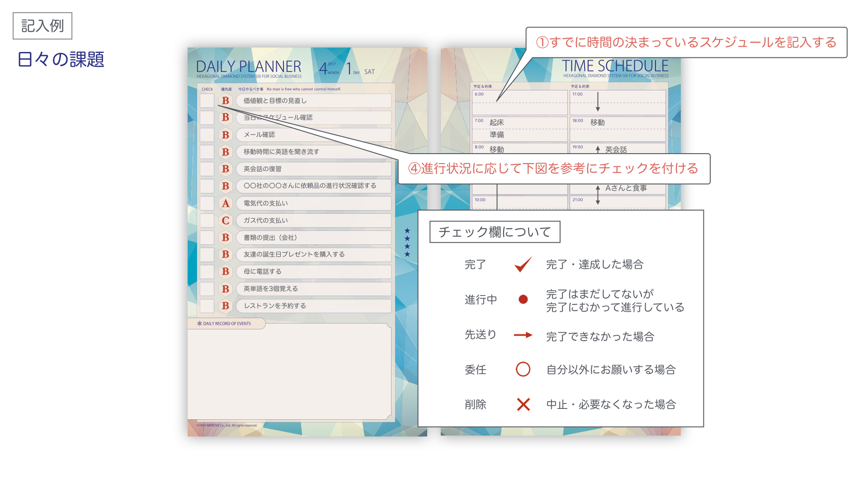This screenshot has width=868, height=488.
Task: Tick the check box for ガス代の支払い
Action: point(207,221)
